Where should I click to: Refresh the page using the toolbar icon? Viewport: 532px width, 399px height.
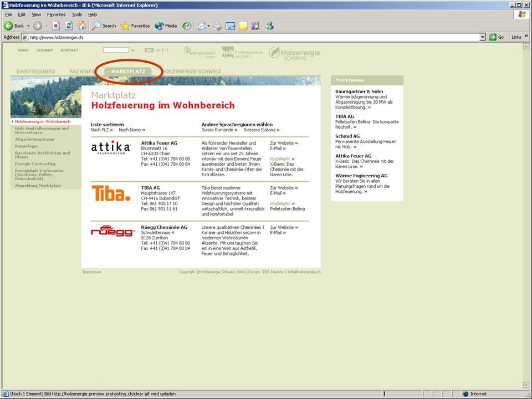(x=69, y=26)
